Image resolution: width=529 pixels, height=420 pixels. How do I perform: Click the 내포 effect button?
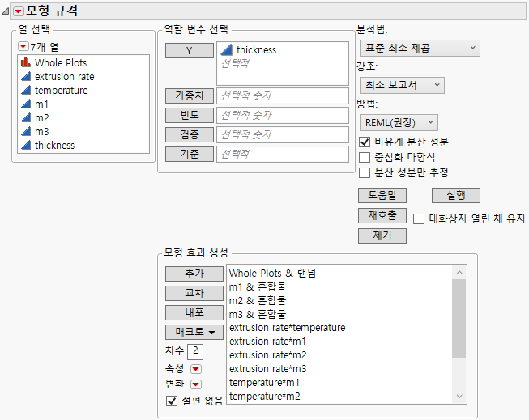(x=194, y=313)
